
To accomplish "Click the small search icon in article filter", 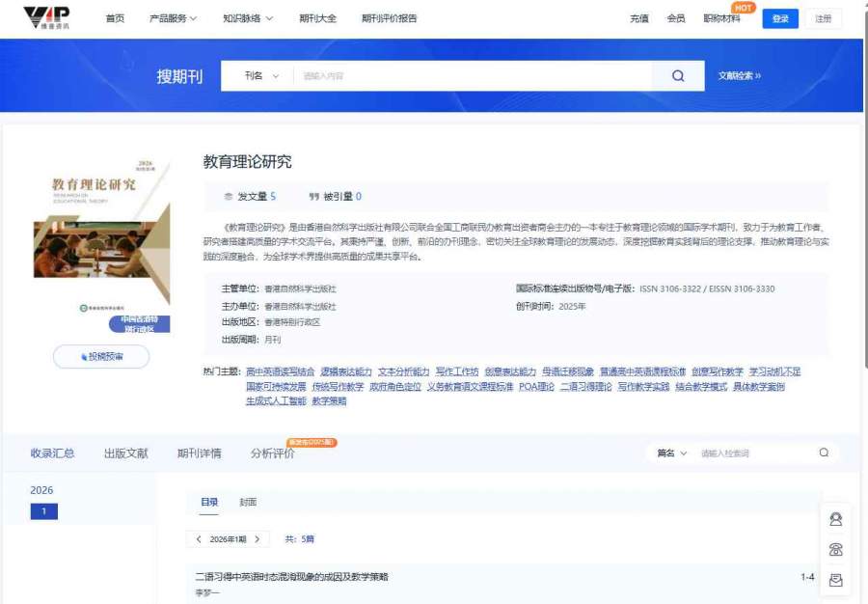I will coord(824,453).
